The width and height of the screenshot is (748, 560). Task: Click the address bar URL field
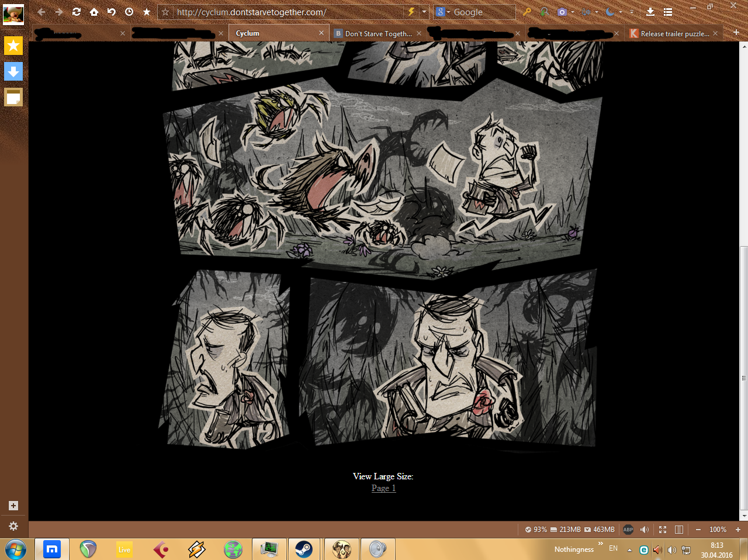pos(286,12)
